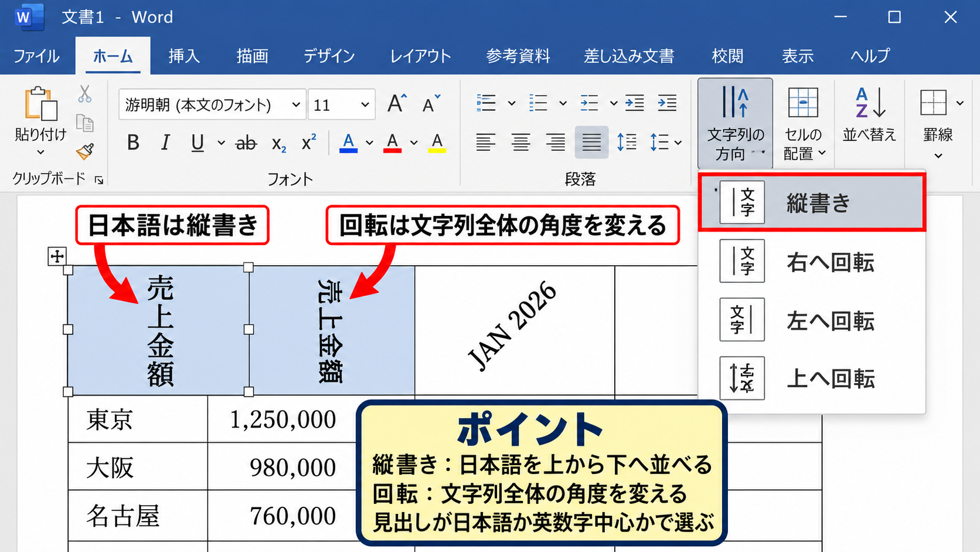
Task: Toggle Bold formatting
Action: coord(133,143)
